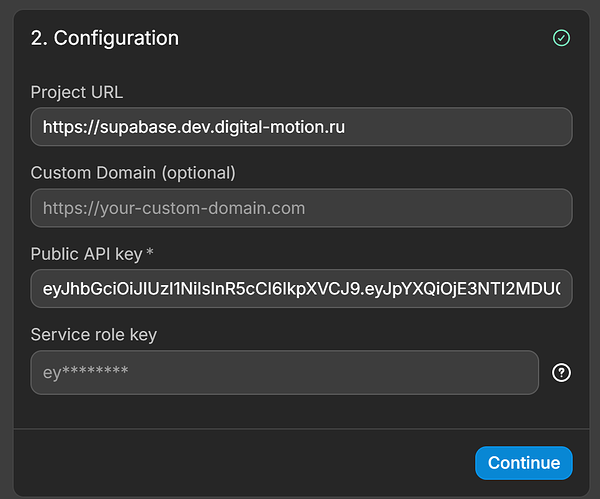600x499 pixels.
Task: Click the masked ey******** placeholder
Action: tap(86, 372)
